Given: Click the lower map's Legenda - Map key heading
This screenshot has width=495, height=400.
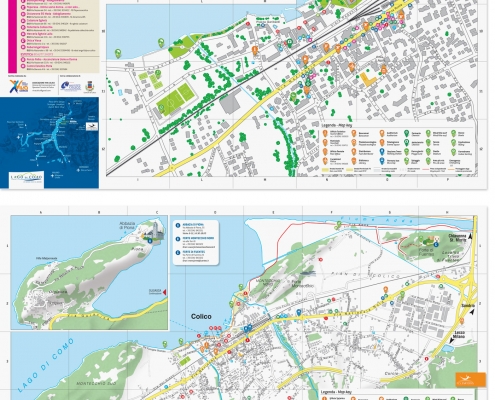Looking at the screenshot, I should (x=336, y=392).
